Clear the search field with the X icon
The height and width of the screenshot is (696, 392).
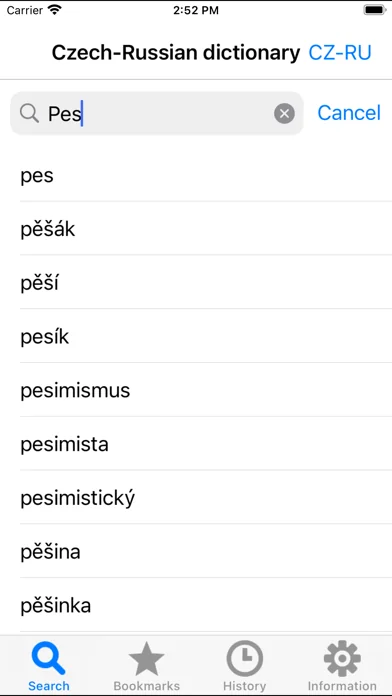[284, 114]
